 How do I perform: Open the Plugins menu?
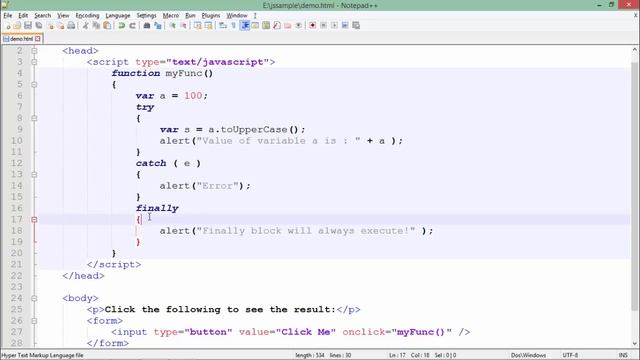tap(211, 16)
